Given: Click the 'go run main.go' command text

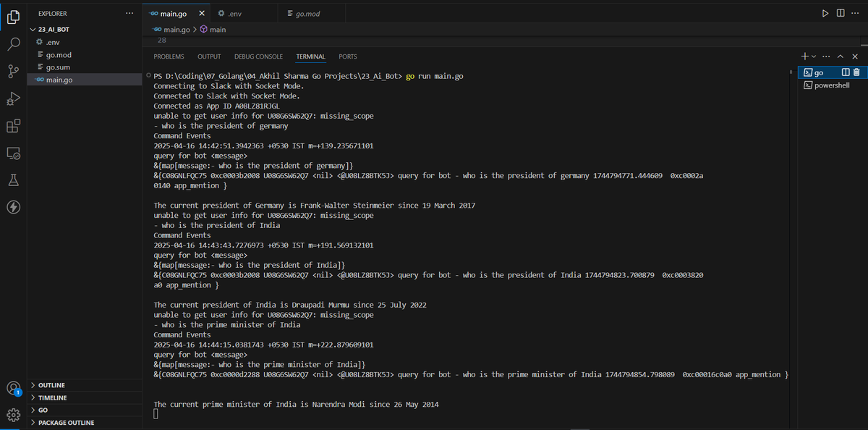Looking at the screenshot, I should (435, 76).
